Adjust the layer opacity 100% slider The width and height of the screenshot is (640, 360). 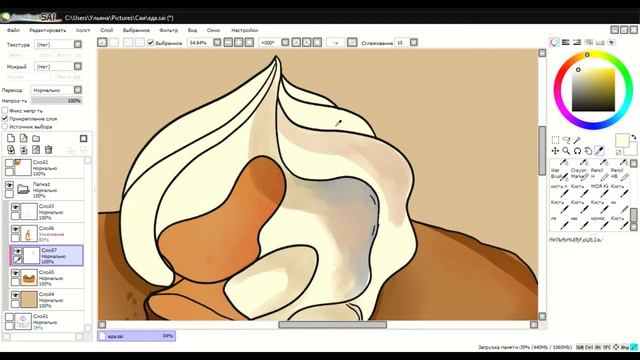click(x=57, y=100)
